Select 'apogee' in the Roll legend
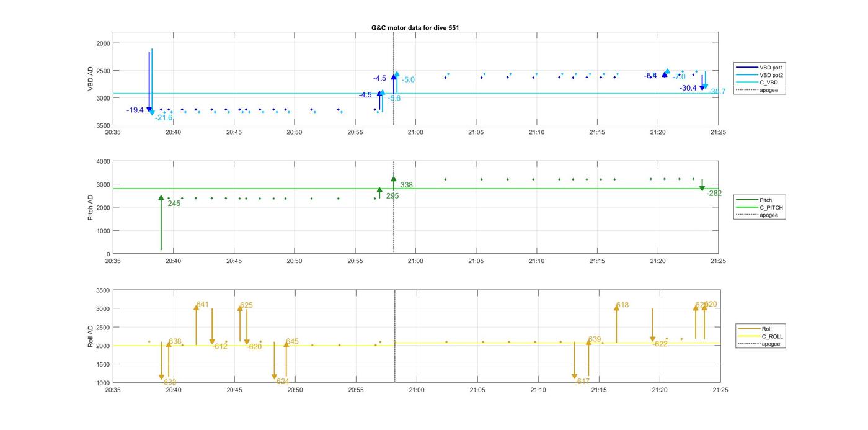This screenshot has width=868, height=430. coord(758,344)
